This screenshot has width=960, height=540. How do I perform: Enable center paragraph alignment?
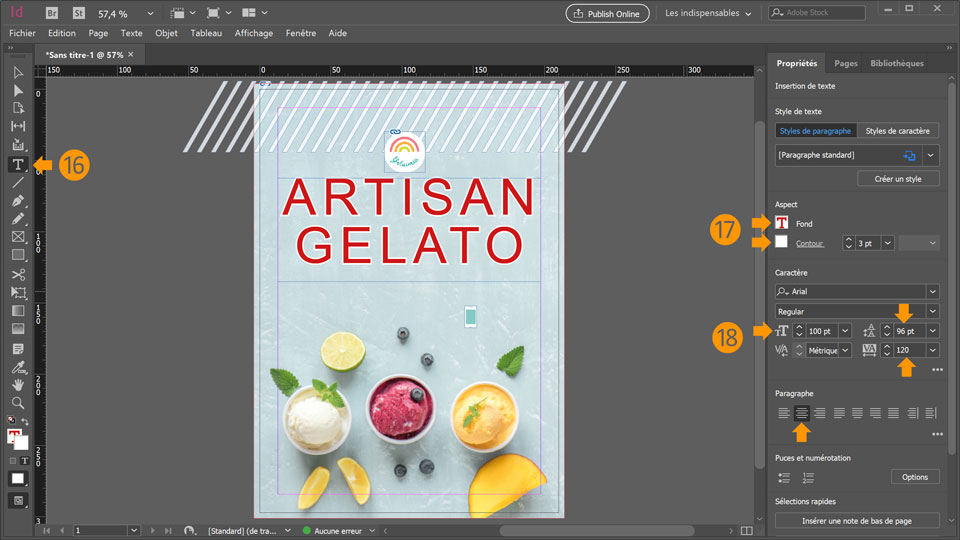coord(801,412)
